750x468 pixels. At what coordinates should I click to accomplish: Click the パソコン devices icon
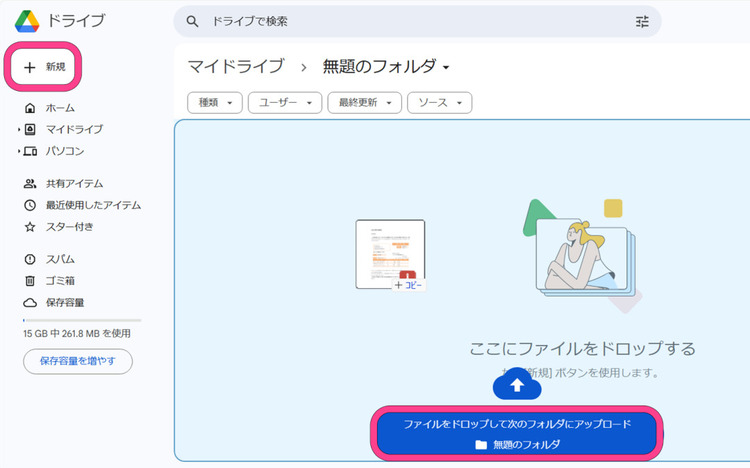pos(30,151)
